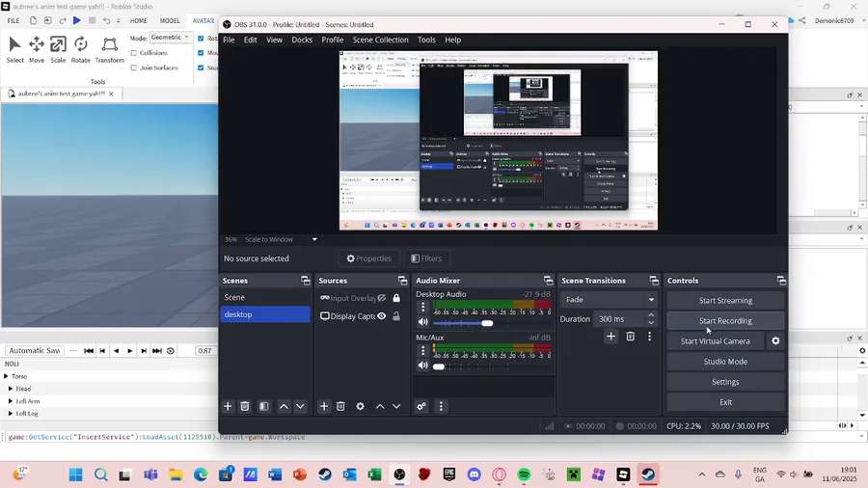This screenshot has width=868, height=488.
Task: Open the Fade transition dropdown
Action: point(609,299)
